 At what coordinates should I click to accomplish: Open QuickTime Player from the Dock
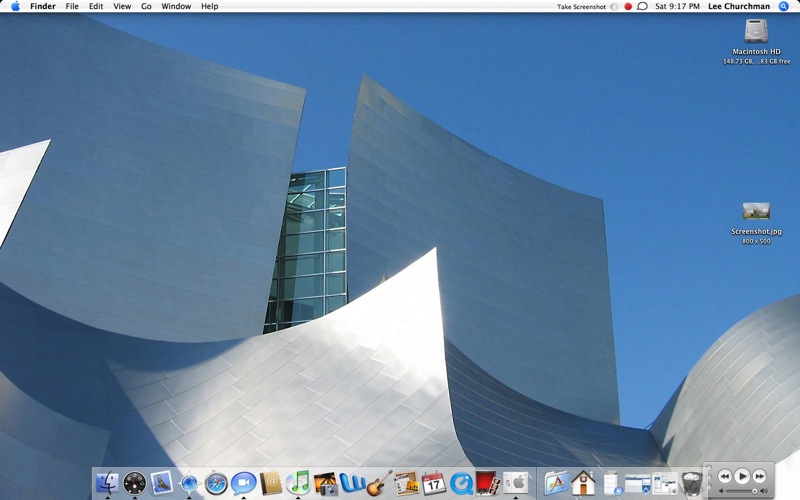coord(460,484)
